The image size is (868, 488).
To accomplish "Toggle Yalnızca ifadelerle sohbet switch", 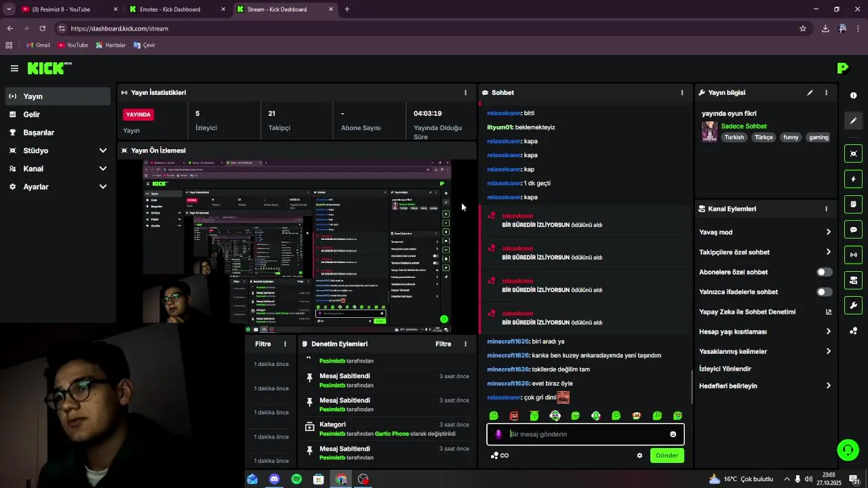I will [x=824, y=292].
